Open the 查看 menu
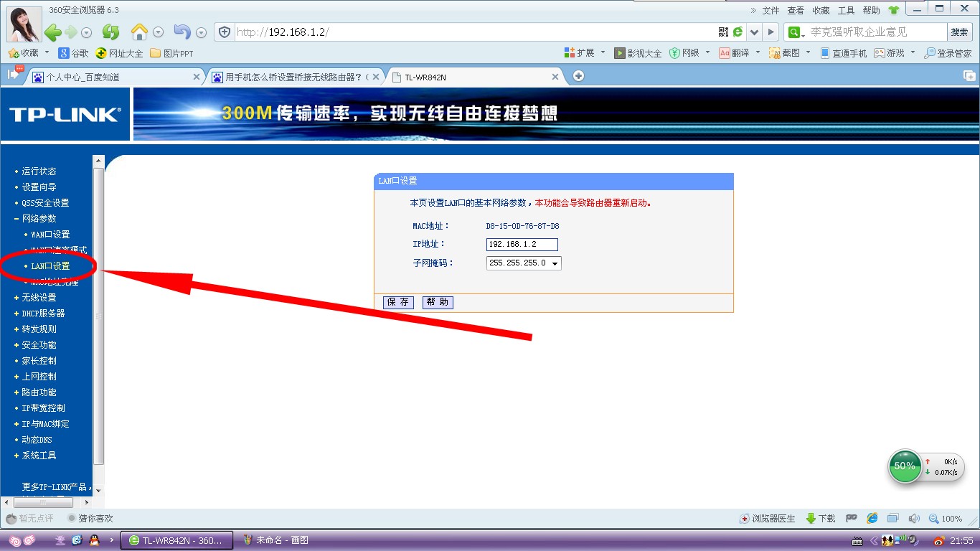Image resolution: width=980 pixels, height=551 pixels. [x=796, y=10]
